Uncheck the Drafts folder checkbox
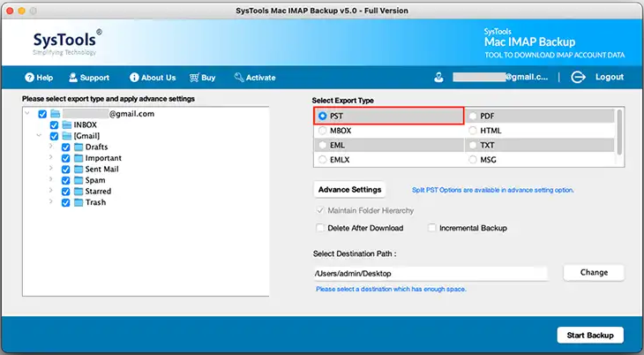 pos(65,147)
